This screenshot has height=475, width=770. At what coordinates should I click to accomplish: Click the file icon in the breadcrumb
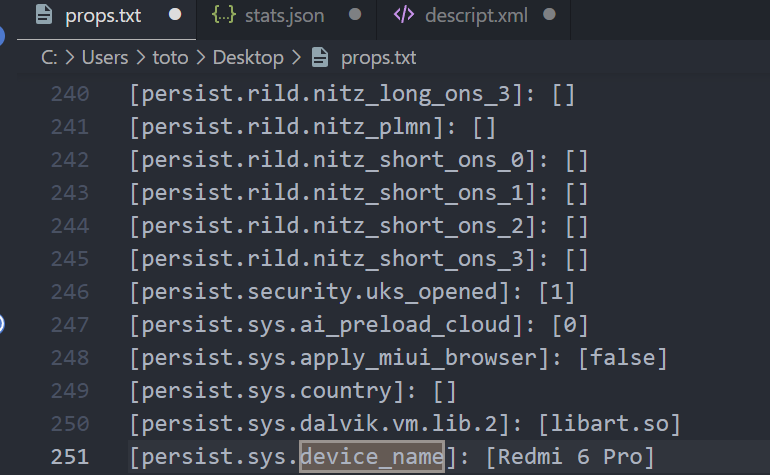click(320, 57)
